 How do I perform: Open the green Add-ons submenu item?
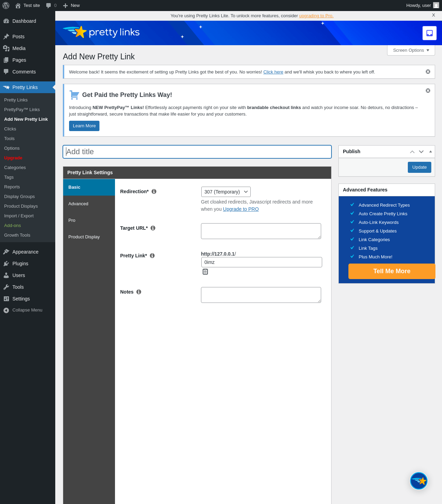pyautogui.click(x=28, y=226)
